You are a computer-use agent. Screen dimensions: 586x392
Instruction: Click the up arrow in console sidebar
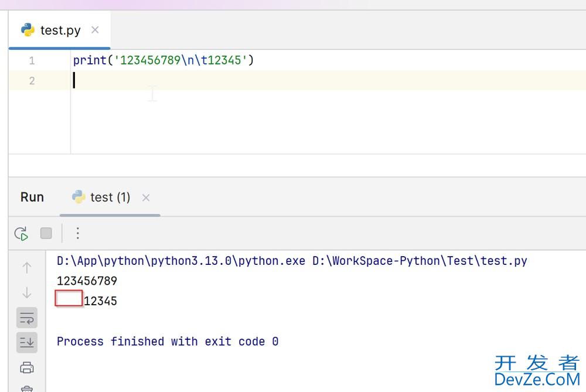27,268
